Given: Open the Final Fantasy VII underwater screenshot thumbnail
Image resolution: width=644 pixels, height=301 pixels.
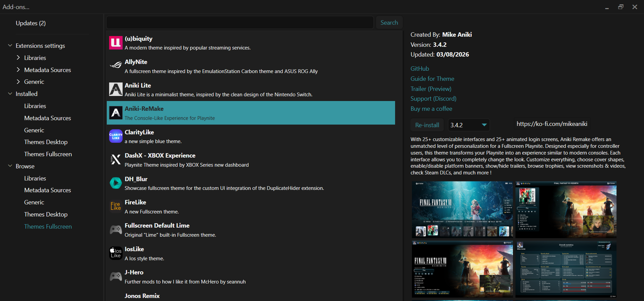Looking at the screenshot, I should pos(462,210).
